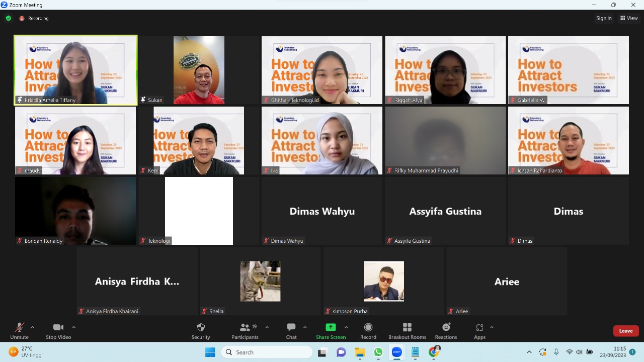Click the Record icon
Screen dimensions: 644x362
click(x=368, y=327)
